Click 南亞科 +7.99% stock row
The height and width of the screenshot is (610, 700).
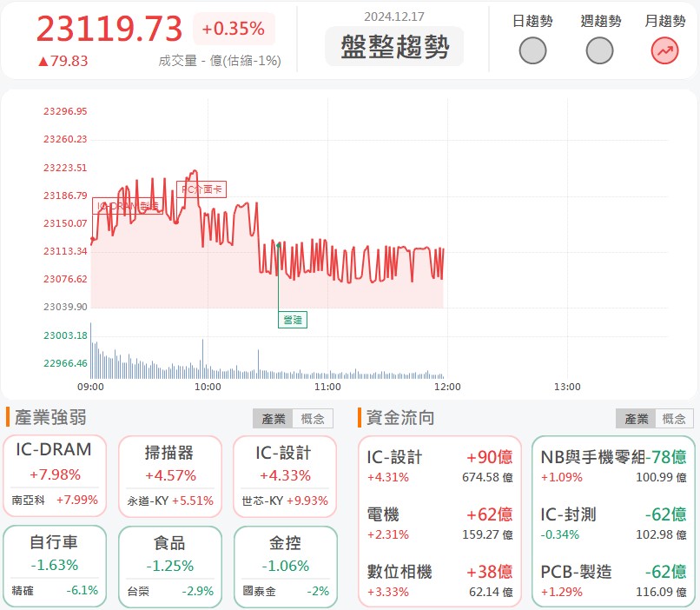(55, 500)
